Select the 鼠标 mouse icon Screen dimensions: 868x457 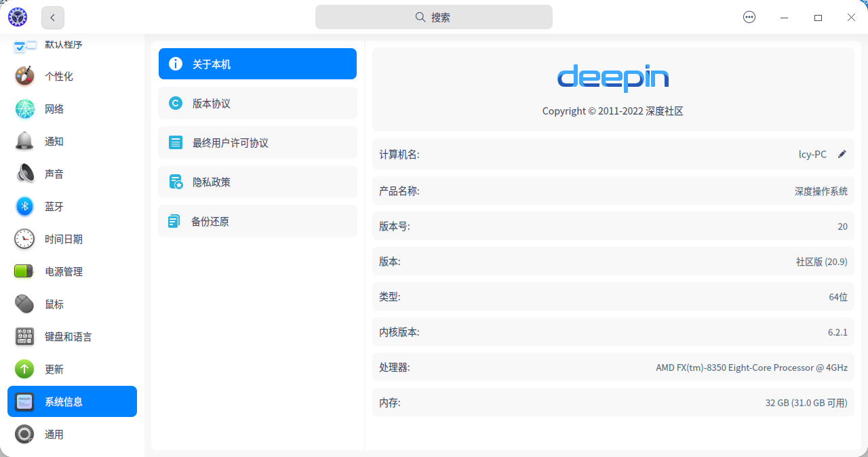[25, 304]
